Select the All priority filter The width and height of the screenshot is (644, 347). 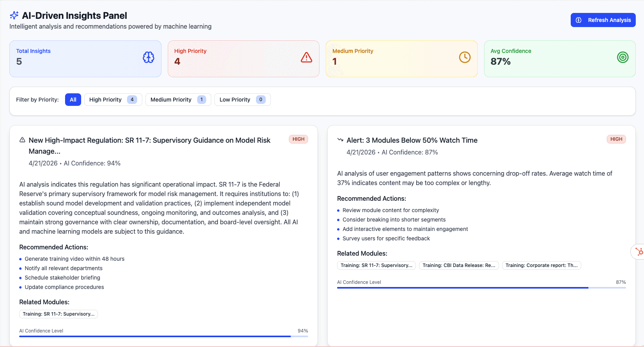tap(73, 100)
